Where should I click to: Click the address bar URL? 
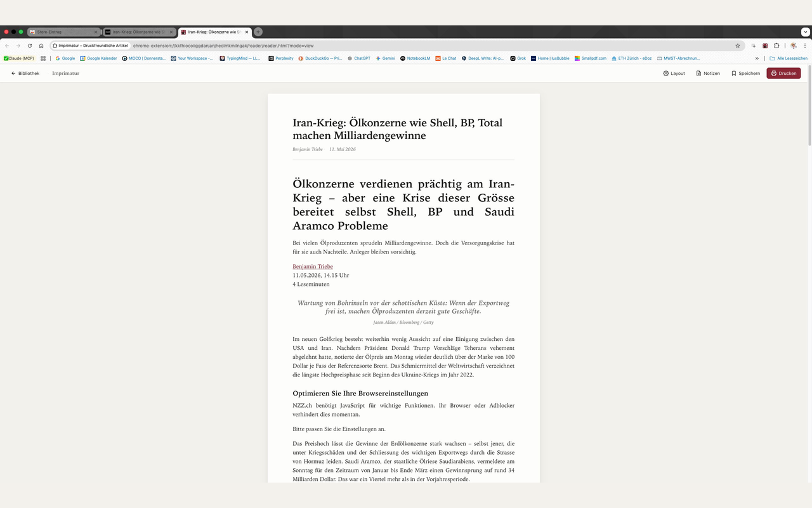[223, 46]
